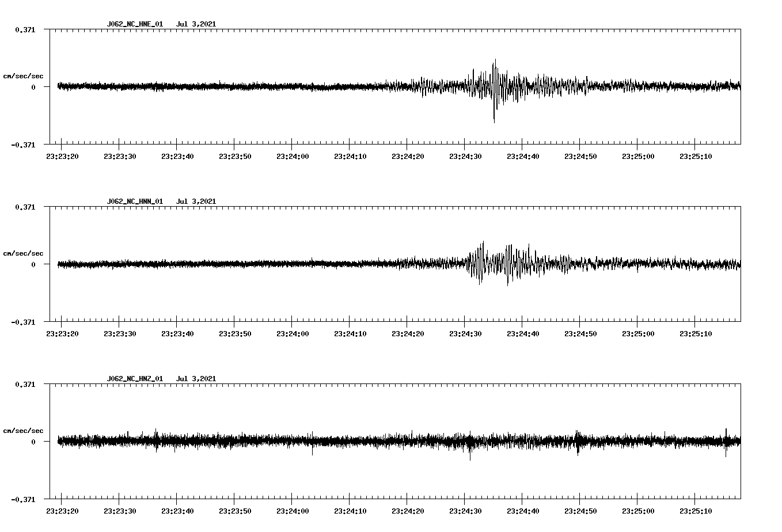This screenshot has width=782, height=532.
Task: Click the positive 0.371 axis value on the HNN plot
Action: coord(25,207)
